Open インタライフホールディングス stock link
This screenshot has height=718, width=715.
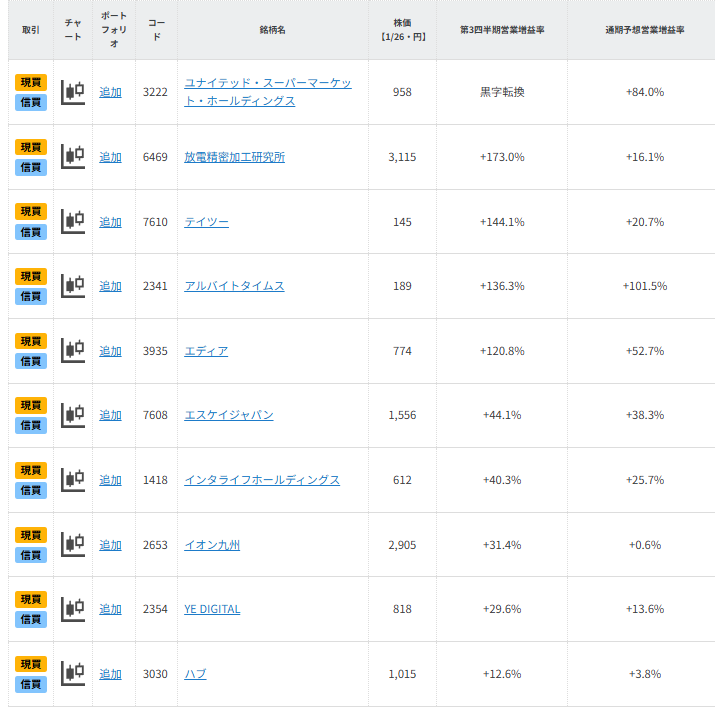coord(262,480)
